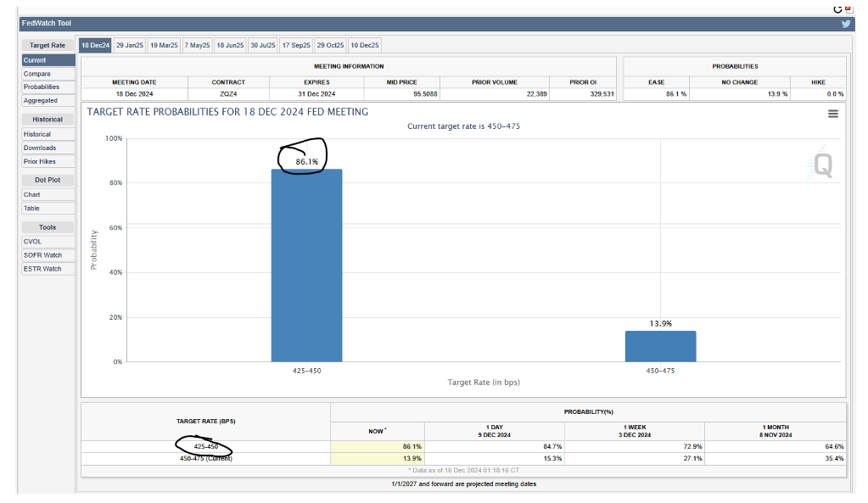Click the tall 425-450 probability bar
The width and height of the screenshot is (868, 503).
point(306,265)
